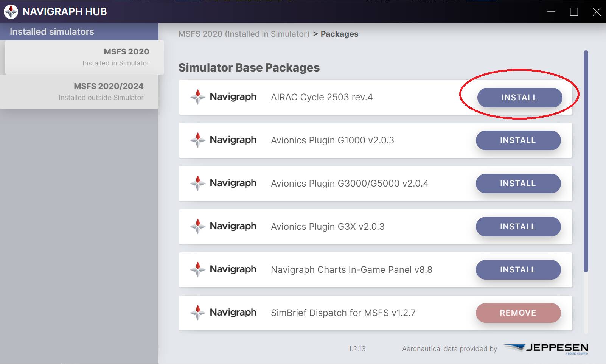Click Aeronautical data provided by text
The width and height of the screenshot is (606, 364).
pos(449,349)
